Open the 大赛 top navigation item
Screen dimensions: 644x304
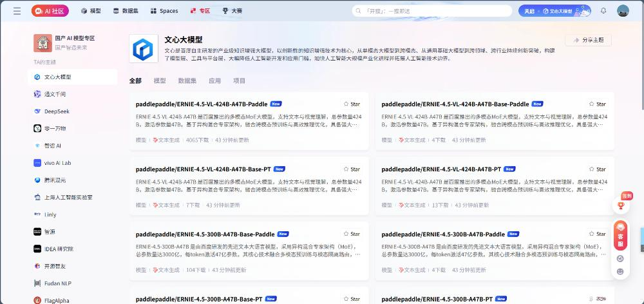(232, 11)
